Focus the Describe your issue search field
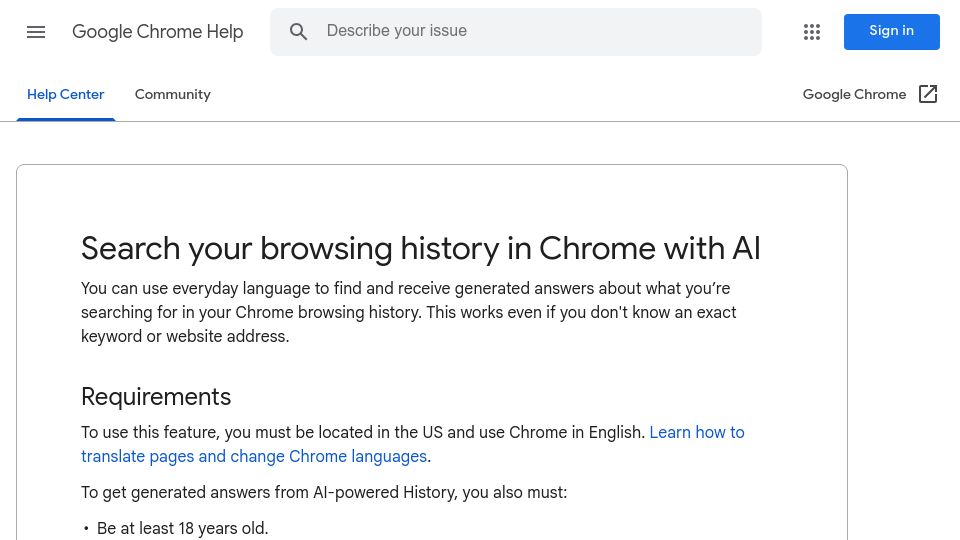The width and height of the screenshot is (960, 540). coord(516,32)
